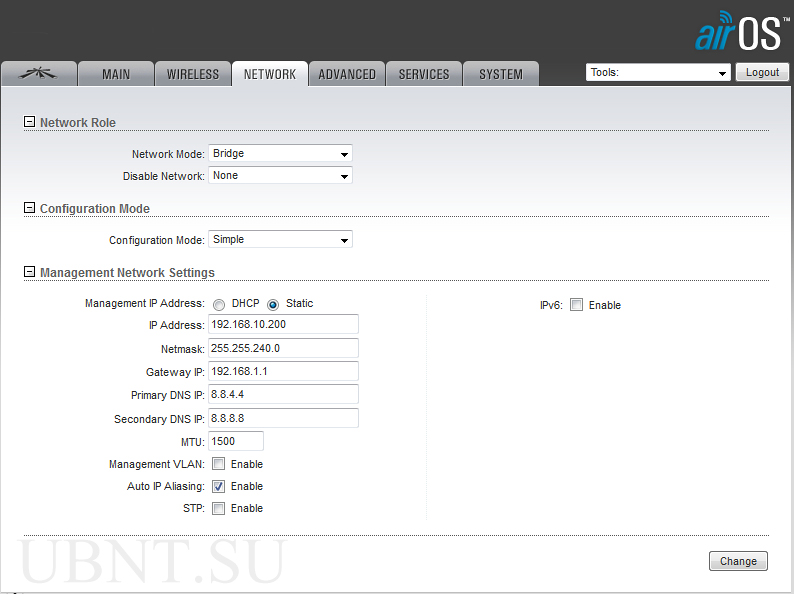The image size is (794, 594).
Task: Collapse the Network Role section
Action: [29, 122]
